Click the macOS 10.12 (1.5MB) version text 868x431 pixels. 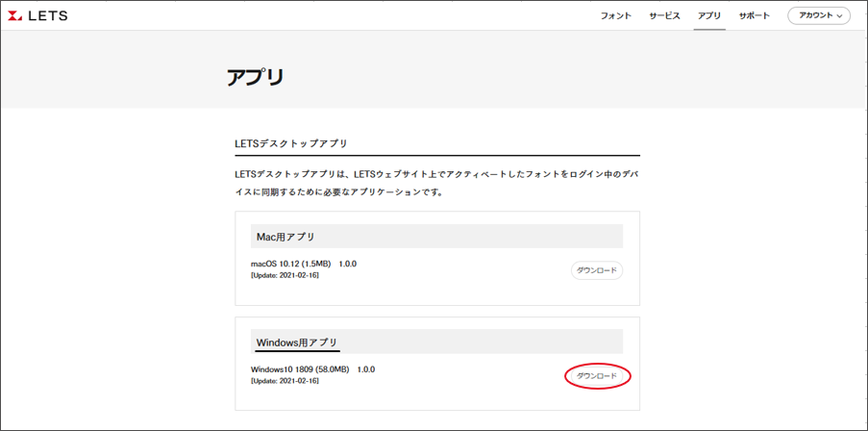pyautogui.click(x=304, y=264)
